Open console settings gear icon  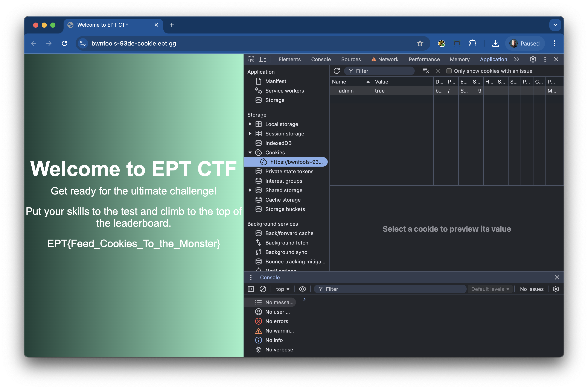556,289
